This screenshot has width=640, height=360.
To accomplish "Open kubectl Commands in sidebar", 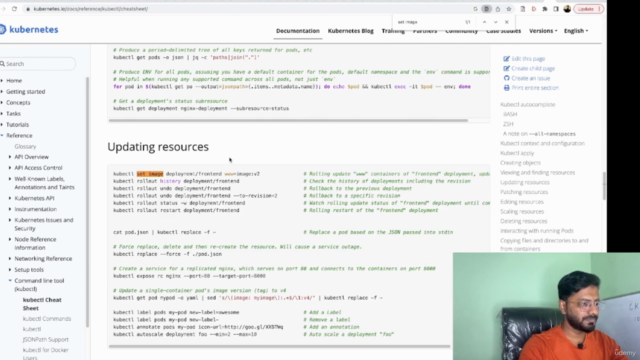I will click(x=47, y=319).
